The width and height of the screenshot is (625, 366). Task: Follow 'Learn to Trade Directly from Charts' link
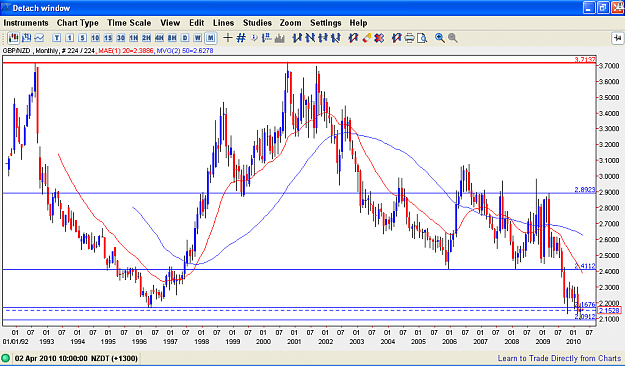pyautogui.click(x=559, y=358)
